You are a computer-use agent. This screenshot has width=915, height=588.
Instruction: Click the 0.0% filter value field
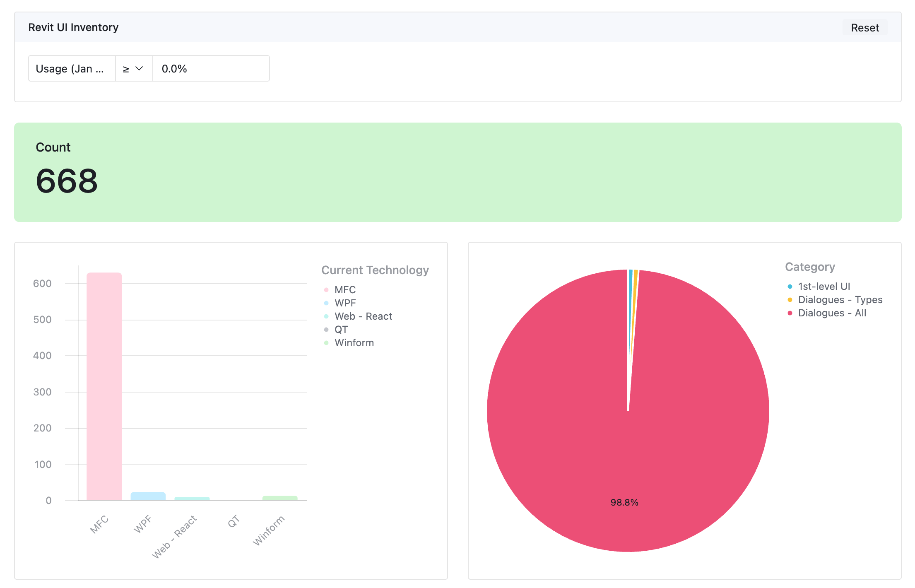click(x=211, y=69)
